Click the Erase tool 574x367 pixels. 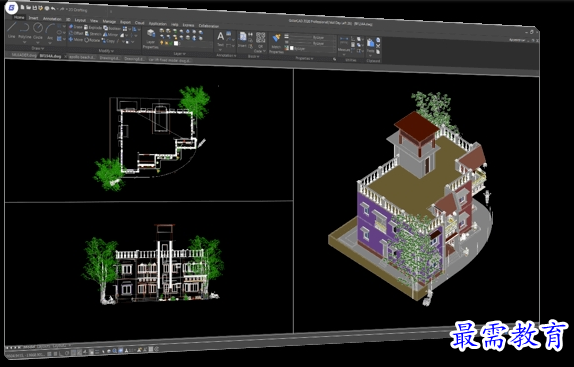click(76, 27)
